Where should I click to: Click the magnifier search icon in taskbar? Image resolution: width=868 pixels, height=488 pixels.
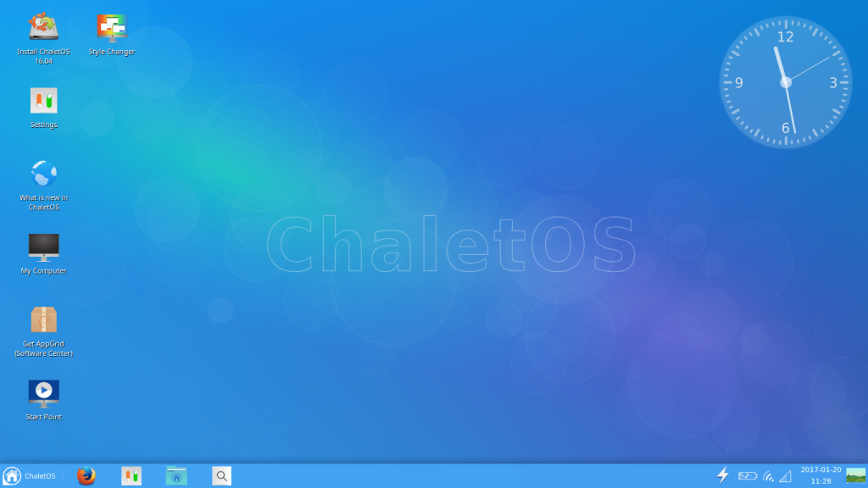221,476
